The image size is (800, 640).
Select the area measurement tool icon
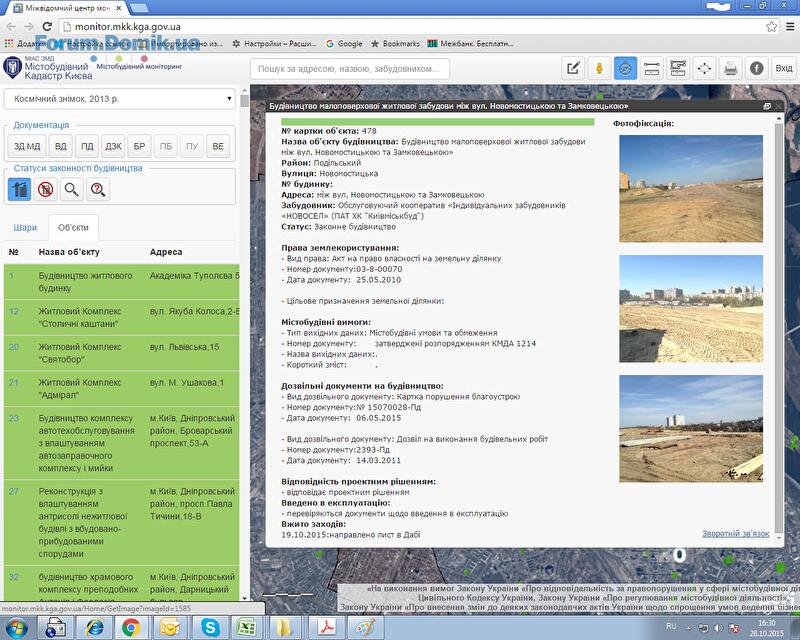point(678,68)
